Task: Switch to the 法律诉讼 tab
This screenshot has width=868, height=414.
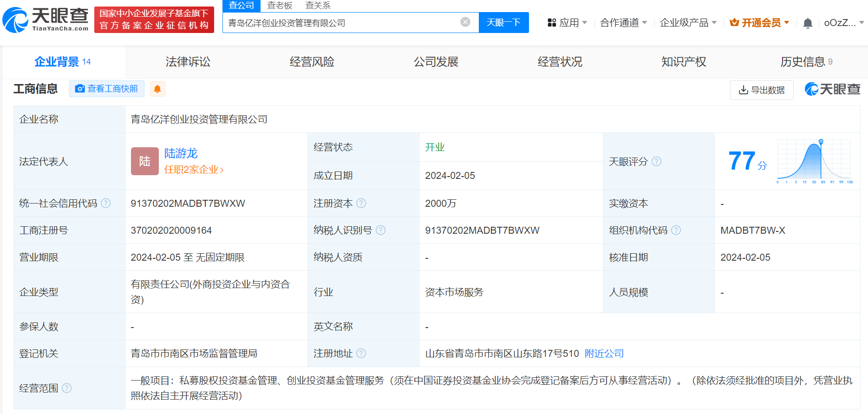Action: (188, 62)
